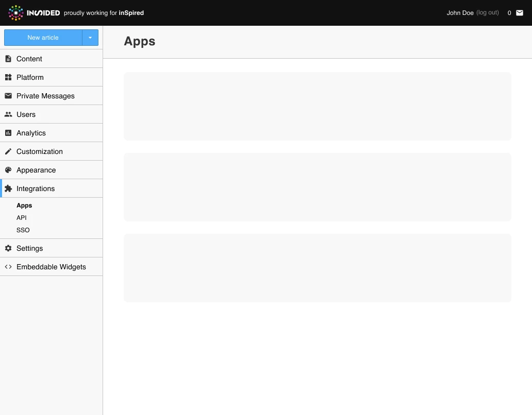Click the Settings gear icon
Viewport: 532px width, 415px height.
click(8, 248)
